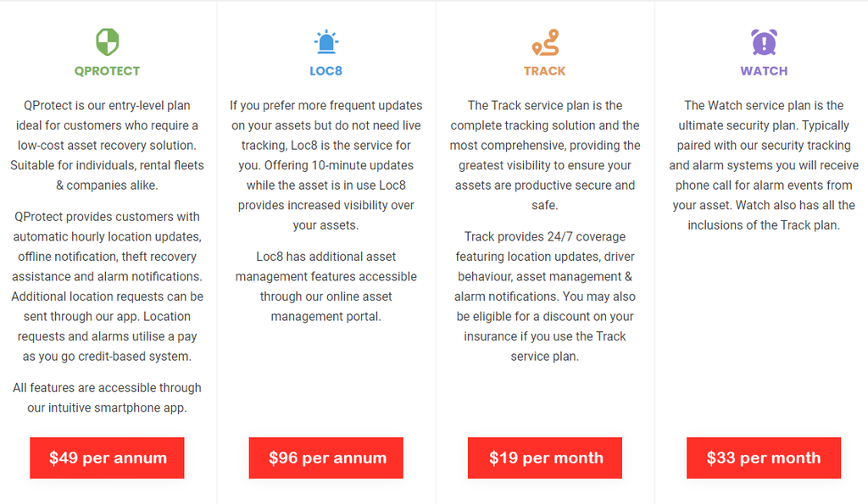Click the green shield QProtect icon
This screenshot has height=504, width=868.
click(x=107, y=42)
